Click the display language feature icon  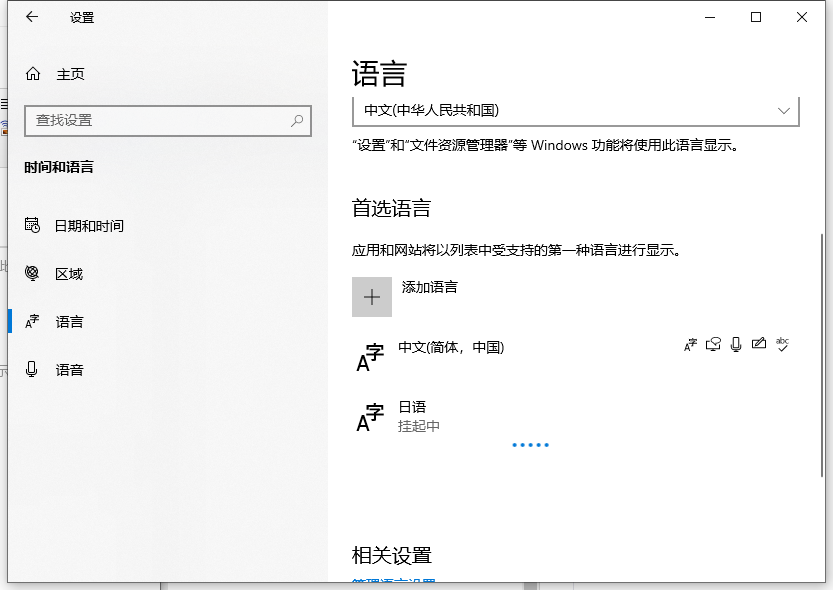tap(690, 345)
